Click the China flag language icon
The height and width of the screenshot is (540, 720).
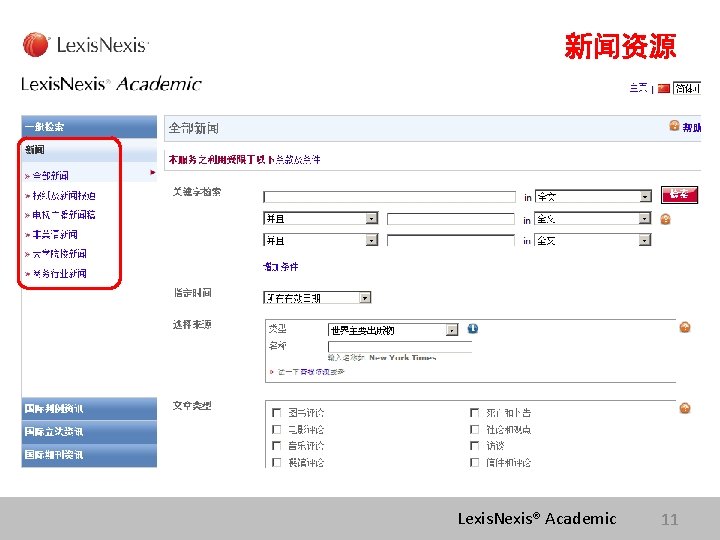click(664, 88)
